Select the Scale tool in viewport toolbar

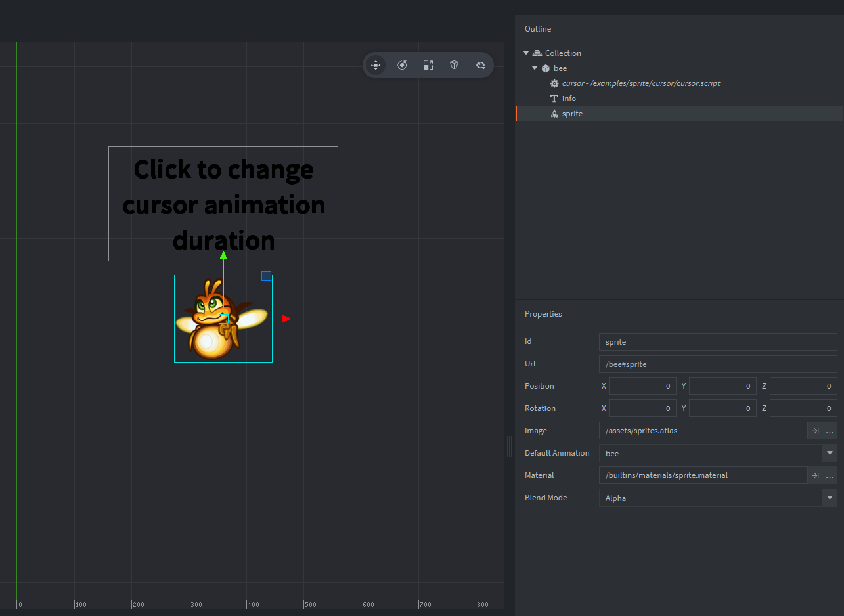428,65
